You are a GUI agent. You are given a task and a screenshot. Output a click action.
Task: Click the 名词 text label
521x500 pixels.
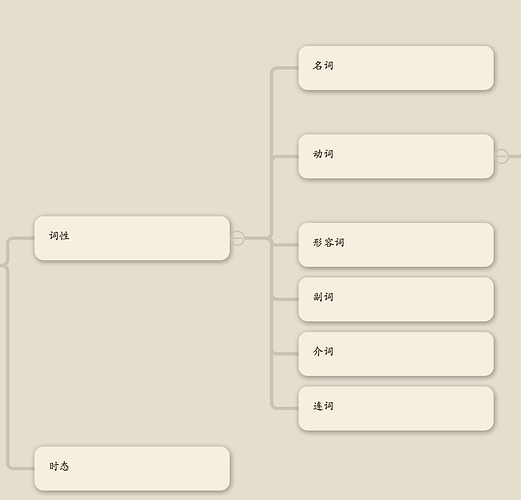[323, 65]
